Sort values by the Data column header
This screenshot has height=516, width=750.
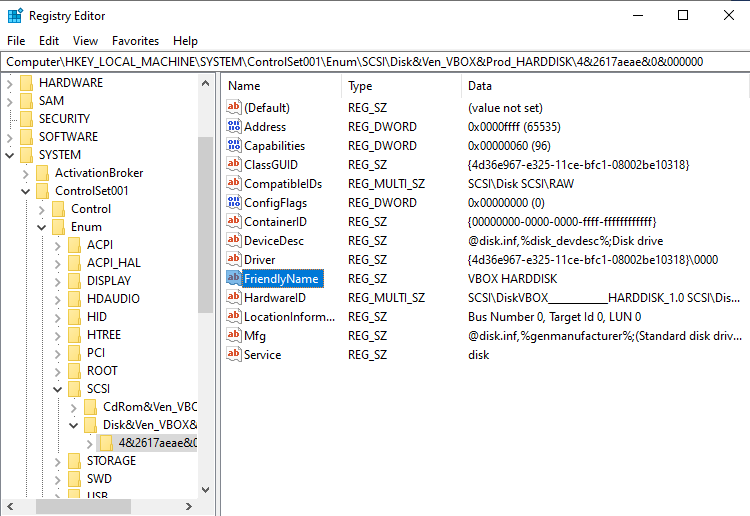605,86
